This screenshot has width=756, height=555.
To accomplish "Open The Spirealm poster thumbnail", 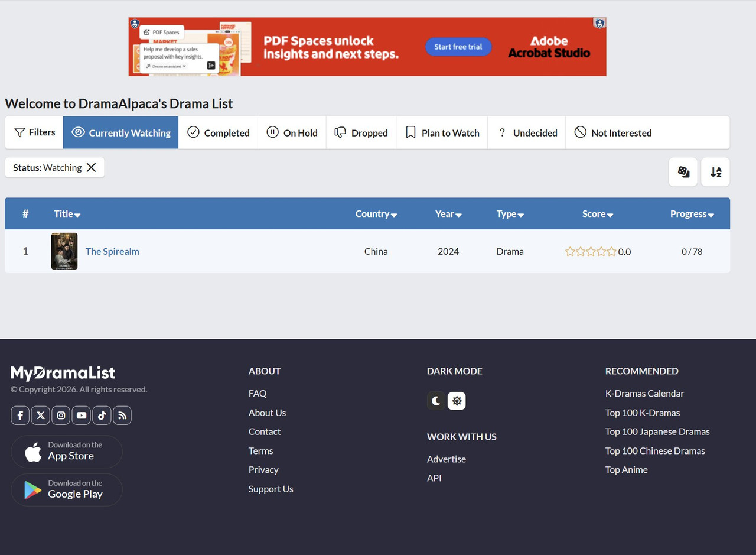I will point(64,251).
